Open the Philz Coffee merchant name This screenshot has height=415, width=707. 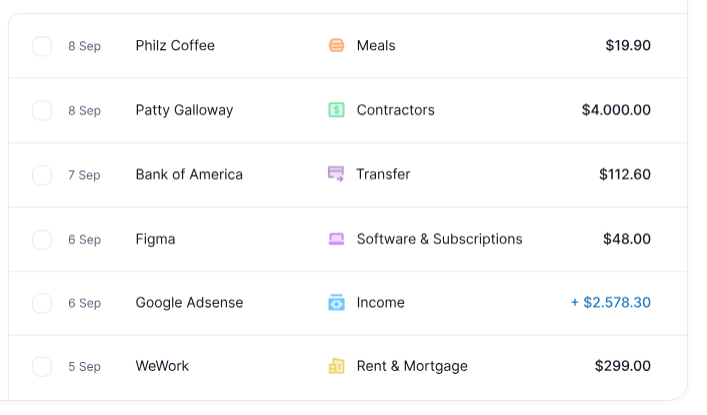tap(175, 46)
